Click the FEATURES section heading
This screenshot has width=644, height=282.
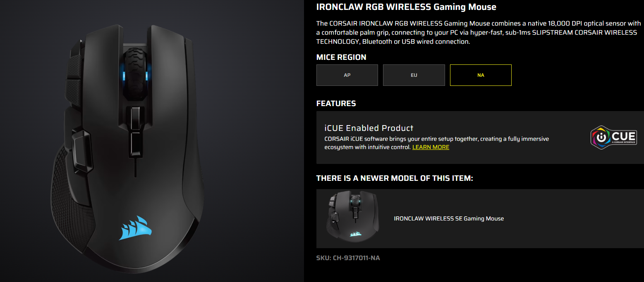tap(336, 103)
